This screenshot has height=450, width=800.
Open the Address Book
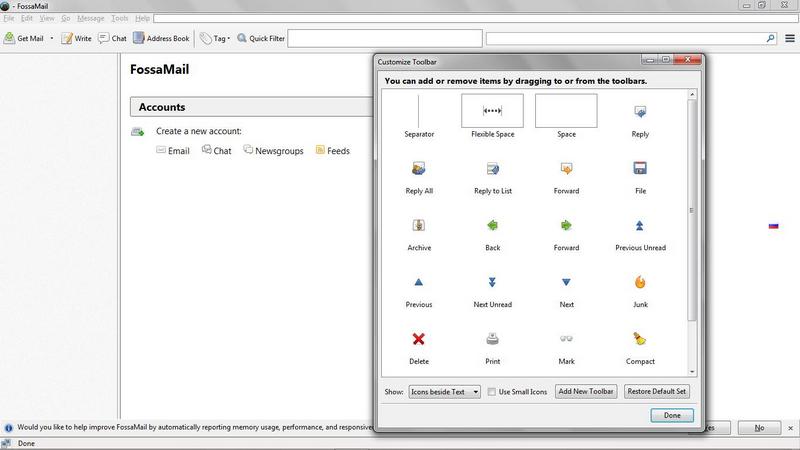[161, 38]
